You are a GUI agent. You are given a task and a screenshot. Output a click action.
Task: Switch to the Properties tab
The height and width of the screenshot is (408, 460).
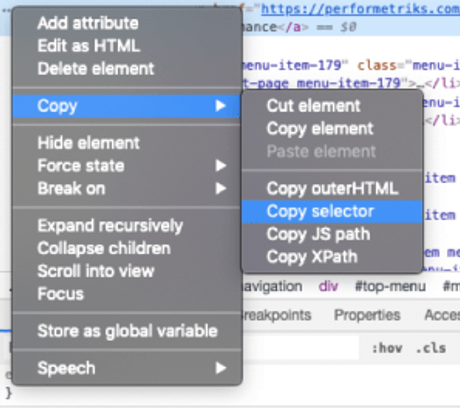coord(367,315)
